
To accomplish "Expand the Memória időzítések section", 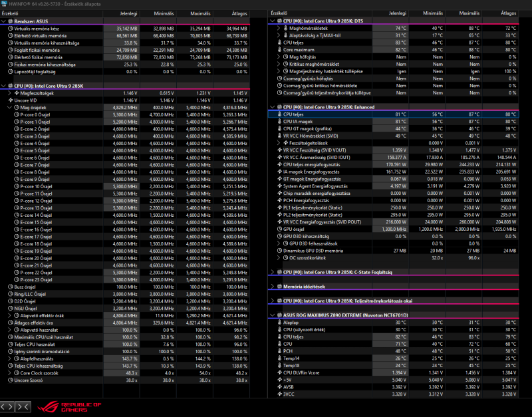I will click(273, 287).
